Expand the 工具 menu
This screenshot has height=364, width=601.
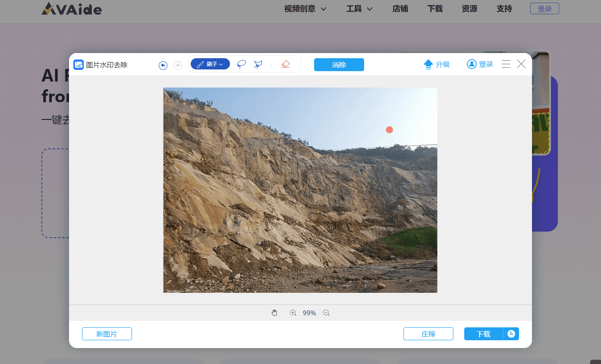[359, 8]
